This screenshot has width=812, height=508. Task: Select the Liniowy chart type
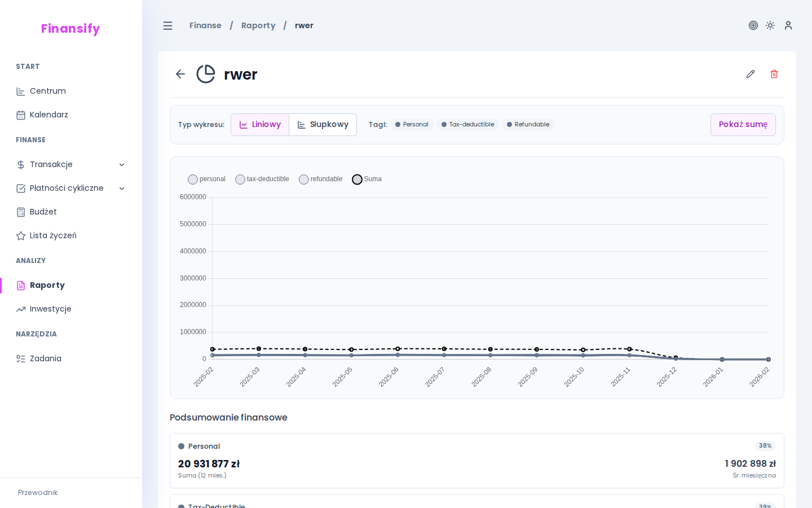[x=260, y=125]
